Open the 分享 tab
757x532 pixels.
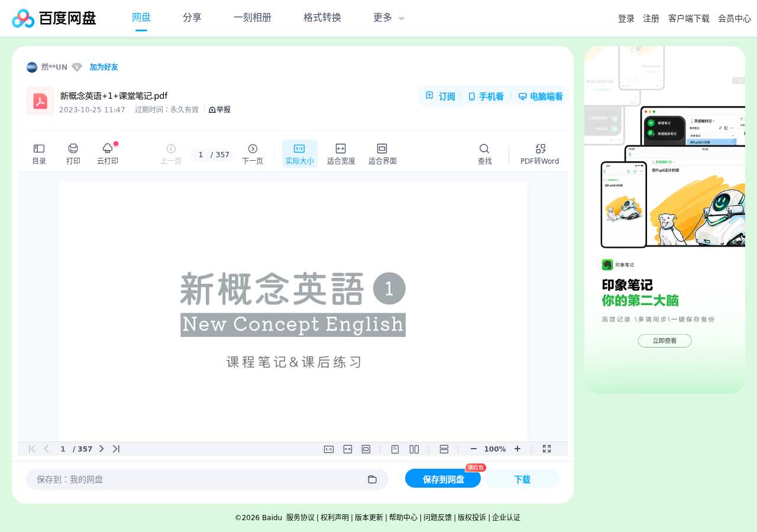tap(192, 17)
